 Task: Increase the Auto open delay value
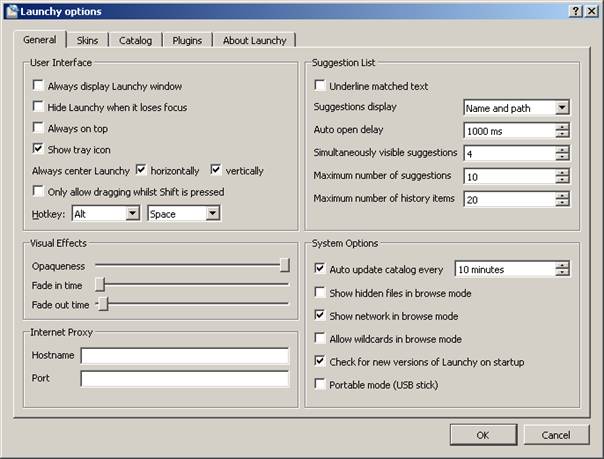[x=562, y=127]
